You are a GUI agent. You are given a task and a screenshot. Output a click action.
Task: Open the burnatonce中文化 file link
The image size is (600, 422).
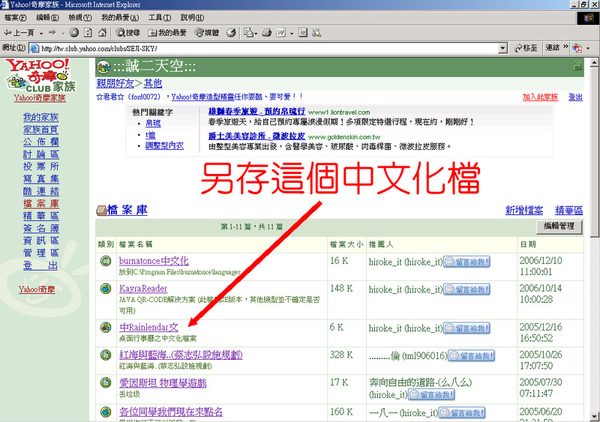pyautogui.click(x=153, y=261)
